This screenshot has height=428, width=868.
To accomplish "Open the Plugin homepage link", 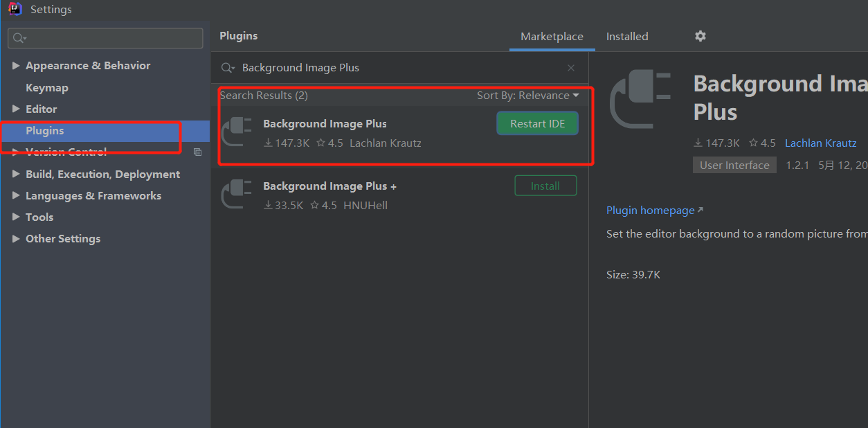I will coord(649,210).
